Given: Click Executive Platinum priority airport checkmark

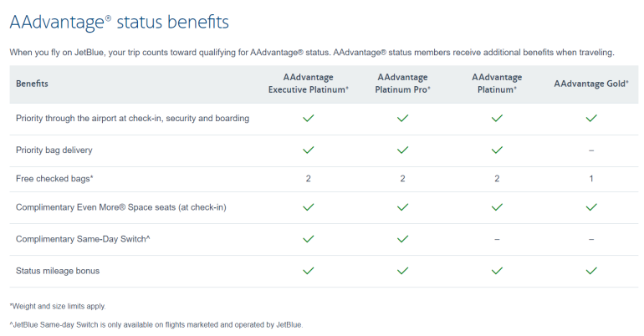Looking at the screenshot, I should [x=308, y=119].
